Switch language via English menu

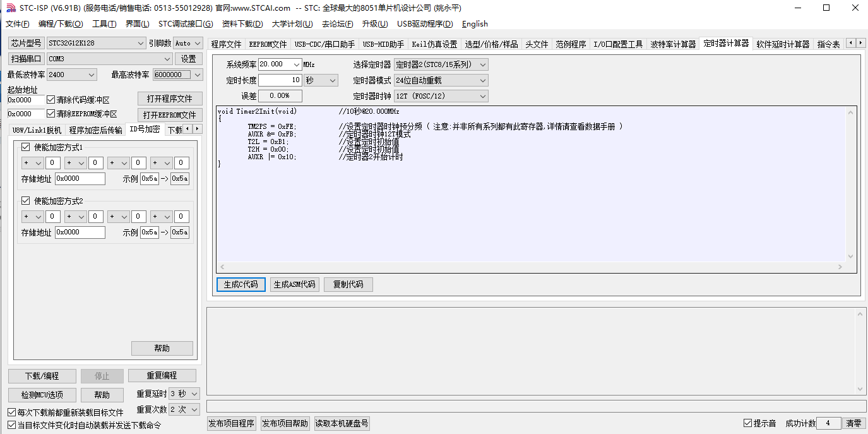(x=475, y=24)
